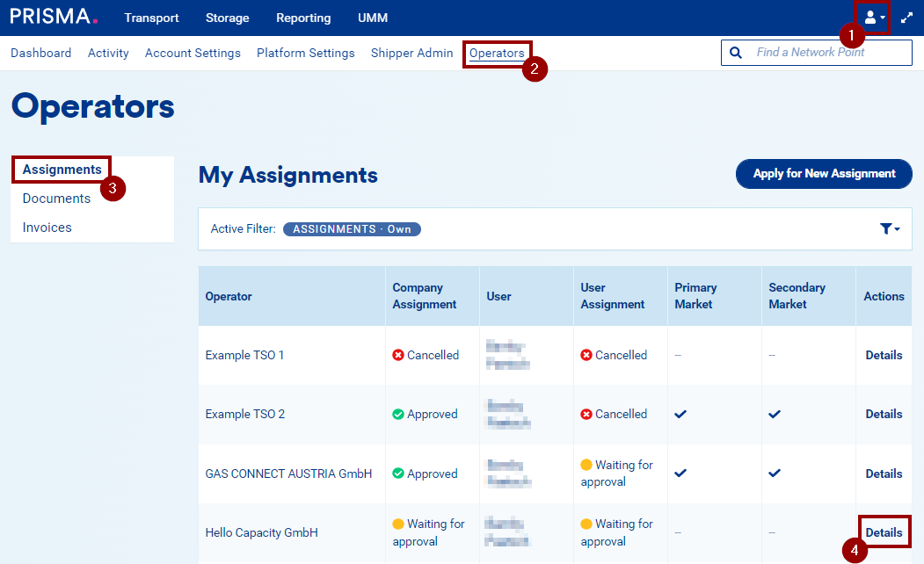Click GAS CONNECT AUSTRIA secondary market checkmark
The height and width of the screenshot is (564, 924).
coord(775,473)
